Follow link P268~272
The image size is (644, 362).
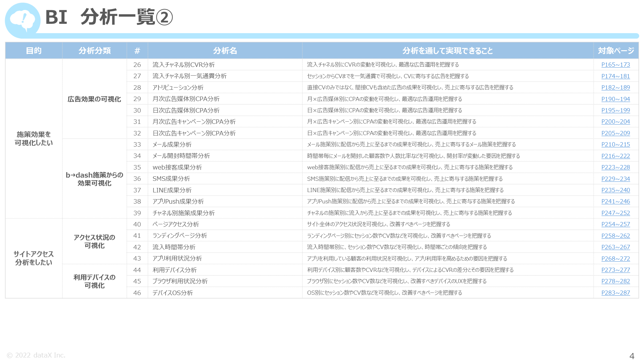click(615, 259)
